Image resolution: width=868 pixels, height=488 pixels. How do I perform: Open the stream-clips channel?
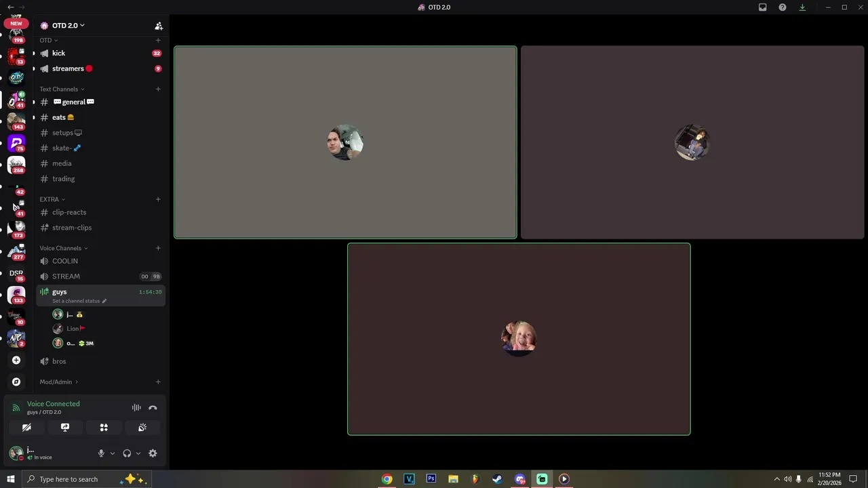click(100, 228)
